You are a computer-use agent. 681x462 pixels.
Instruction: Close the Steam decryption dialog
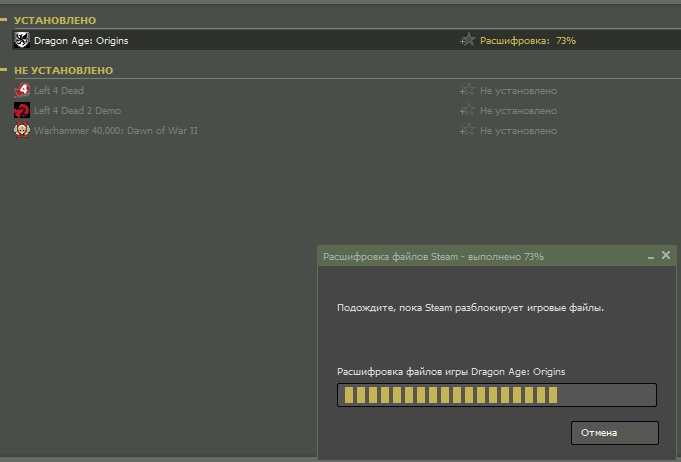pyautogui.click(x=666, y=255)
